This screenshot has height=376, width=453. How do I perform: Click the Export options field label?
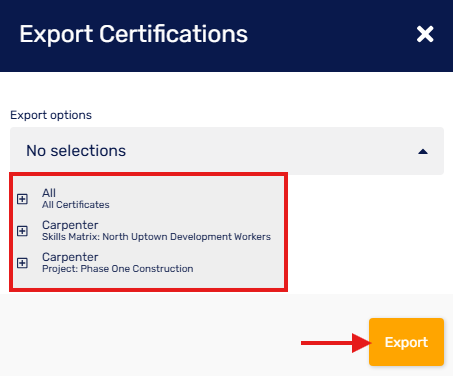click(51, 115)
